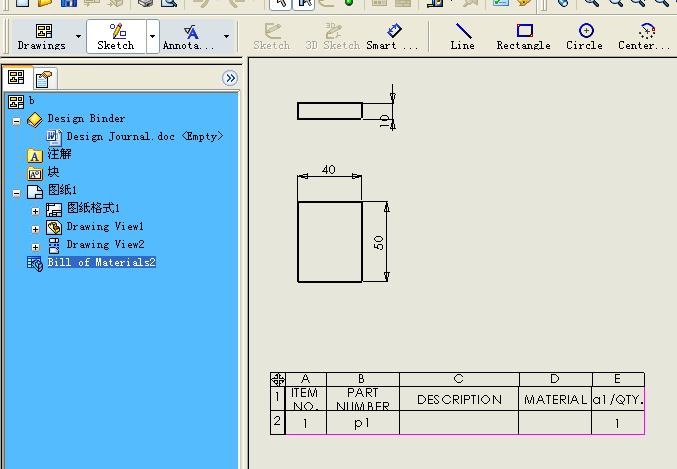This screenshot has width=677, height=469.
Task: Select the 10 dimension on the top view
Action: 384,120
